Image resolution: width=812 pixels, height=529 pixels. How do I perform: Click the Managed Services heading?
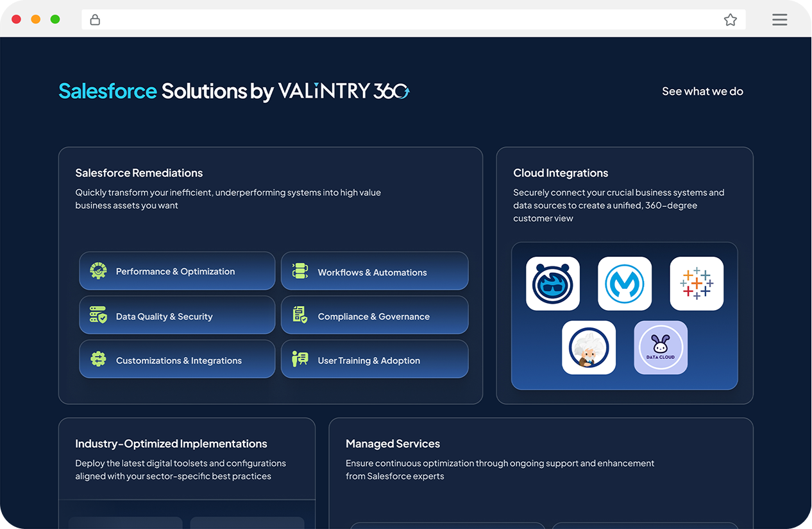click(x=393, y=444)
